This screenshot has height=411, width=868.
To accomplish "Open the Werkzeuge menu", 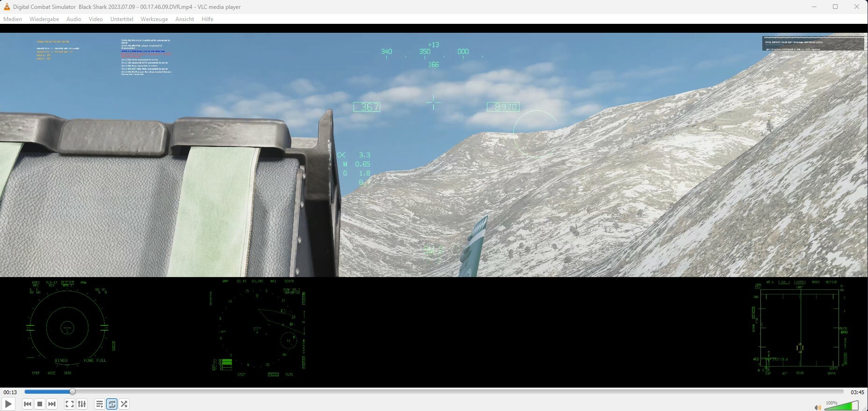I will [x=154, y=19].
